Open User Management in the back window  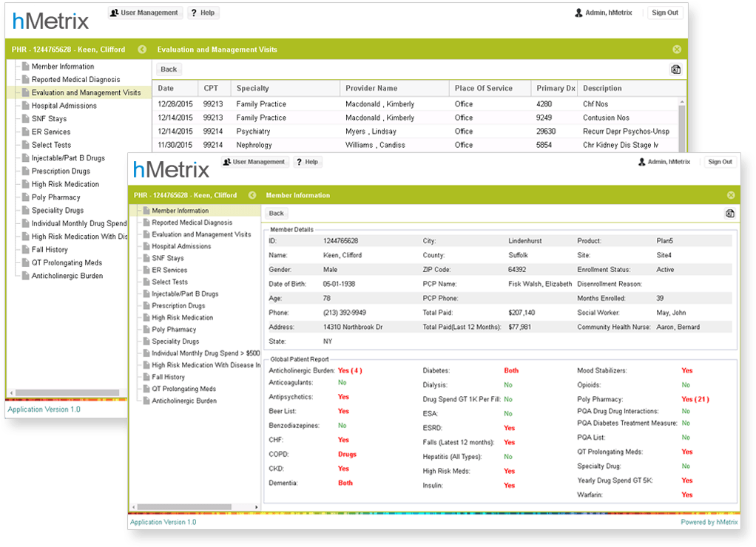tap(145, 13)
